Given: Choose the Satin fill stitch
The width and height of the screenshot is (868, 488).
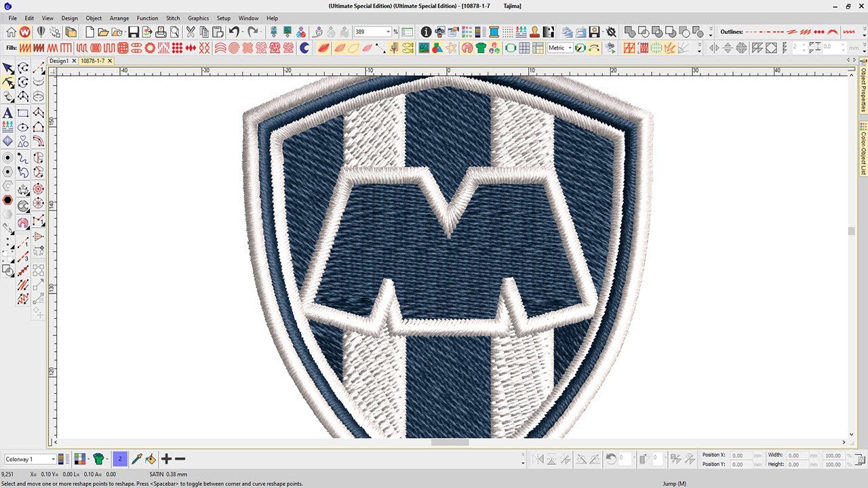Looking at the screenshot, I should (24, 48).
